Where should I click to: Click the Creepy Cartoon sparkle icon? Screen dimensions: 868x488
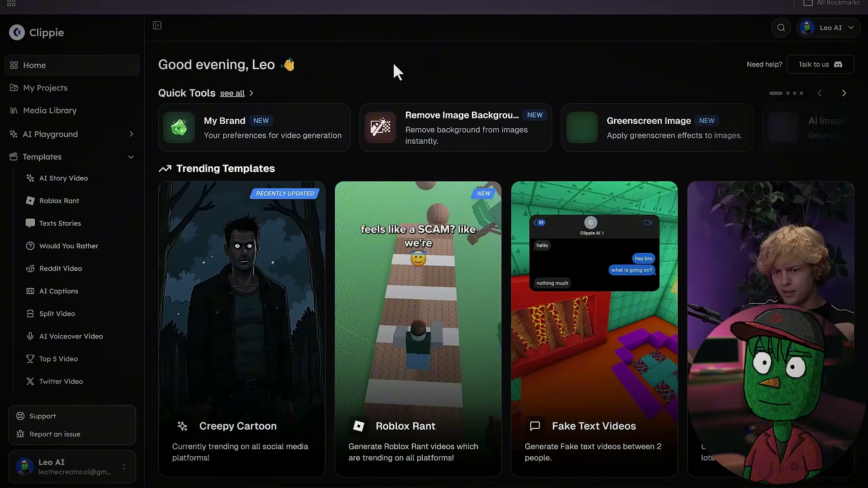(x=183, y=426)
